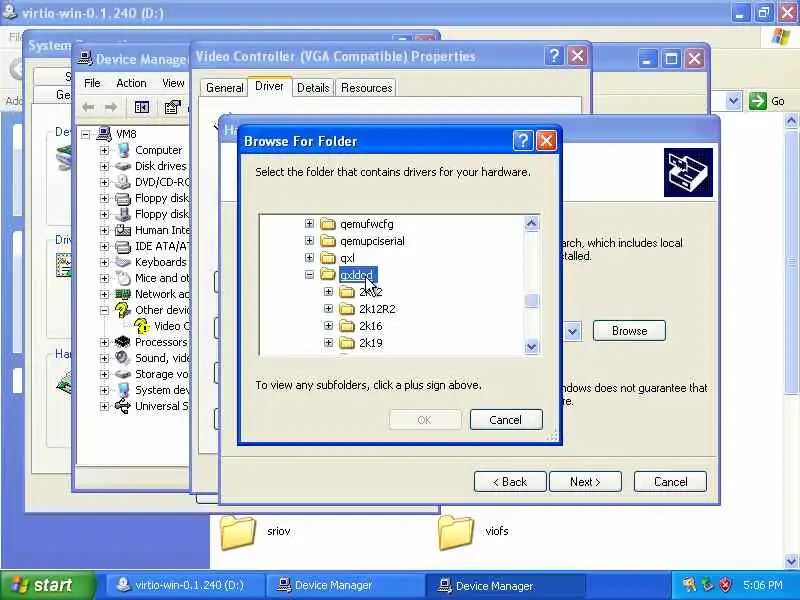Image resolution: width=800 pixels, height=600 pixels.
Task: Select the qxldod folder icon
Action: pos(328,274)
